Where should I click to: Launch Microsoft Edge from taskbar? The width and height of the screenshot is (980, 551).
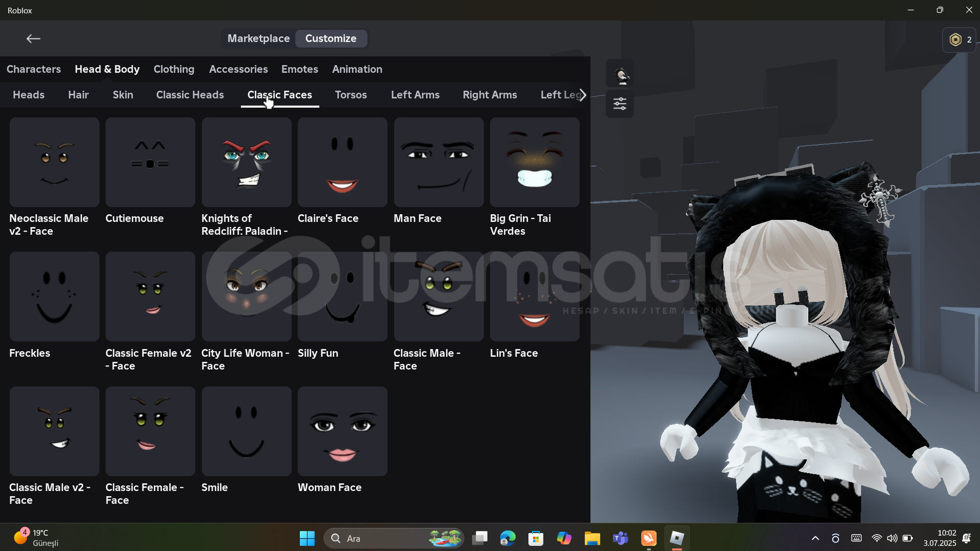click(x=507, y=538)
